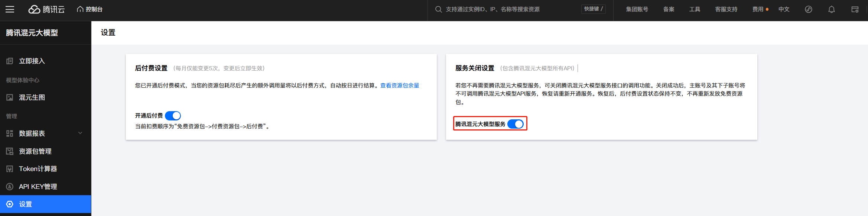The height and width of the screenshot is (216, 868).
Task: Click the 腾讯混元大模型 sidebar title
Action: [32, 33]
